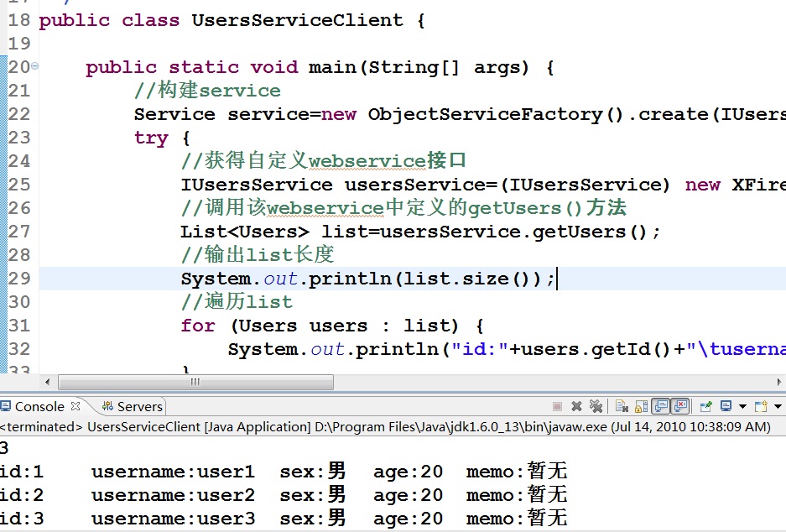This screenshot has height=532, width=786.
Task: Click the console output line "3"
Action: coord(4,448)
